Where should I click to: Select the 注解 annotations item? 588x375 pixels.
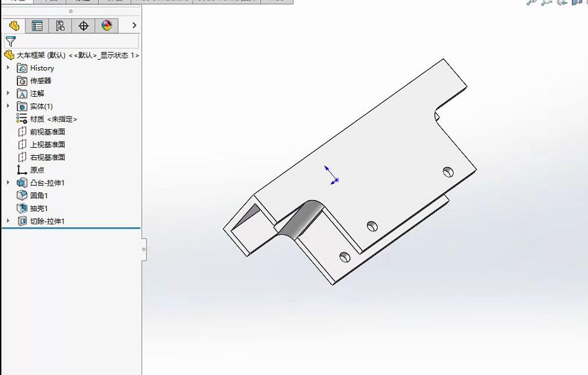30,94
